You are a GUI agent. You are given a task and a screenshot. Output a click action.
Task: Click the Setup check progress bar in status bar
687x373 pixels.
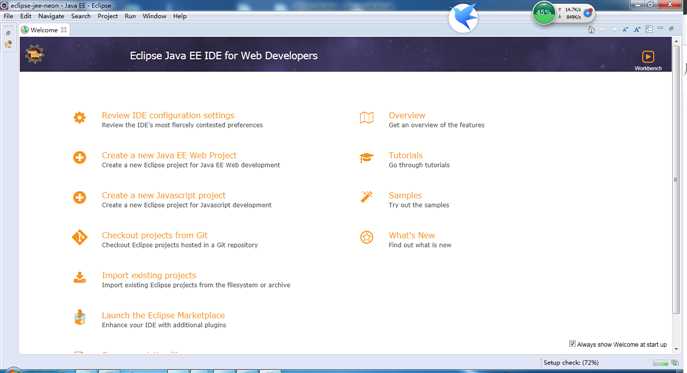tap(660, 363)
